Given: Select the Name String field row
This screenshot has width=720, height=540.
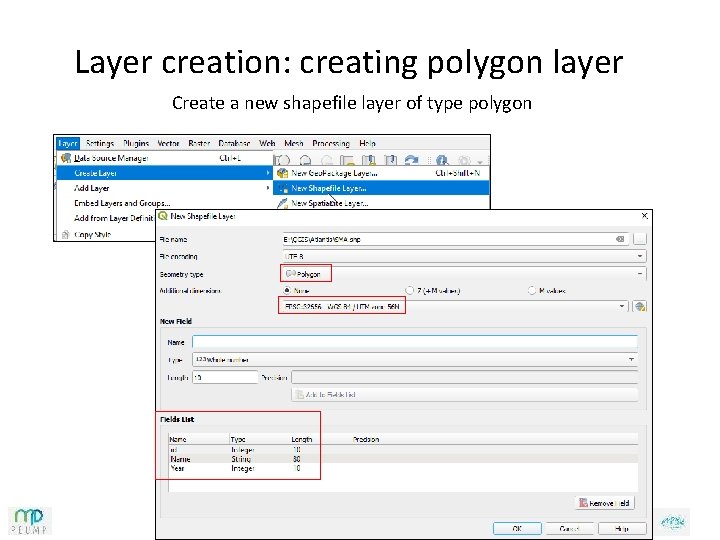Looking at the screenshot, I should click(403, 459).
